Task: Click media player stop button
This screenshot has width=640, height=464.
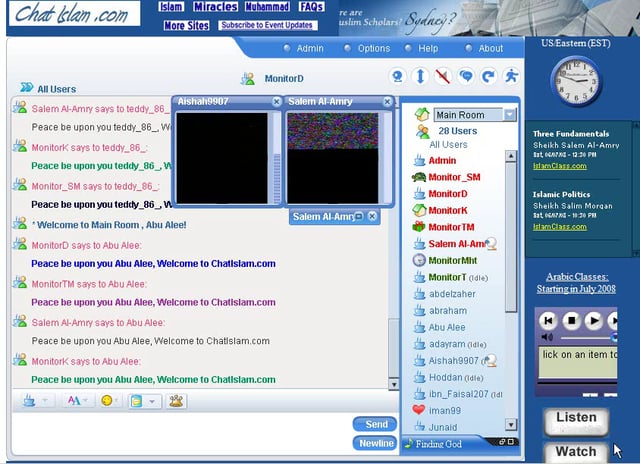Action: pyautogui.click(x=571, y=320)
